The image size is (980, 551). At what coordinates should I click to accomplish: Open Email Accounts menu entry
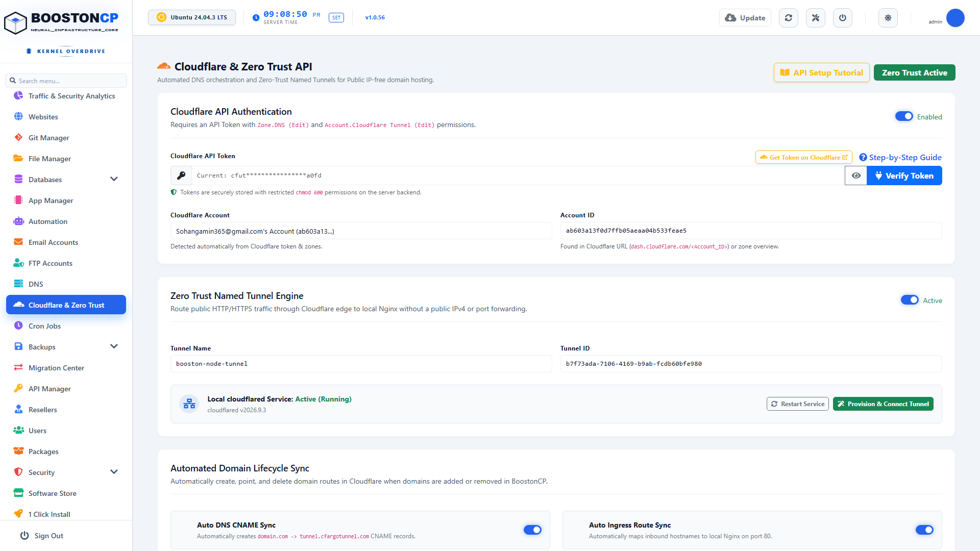point(66,242)
